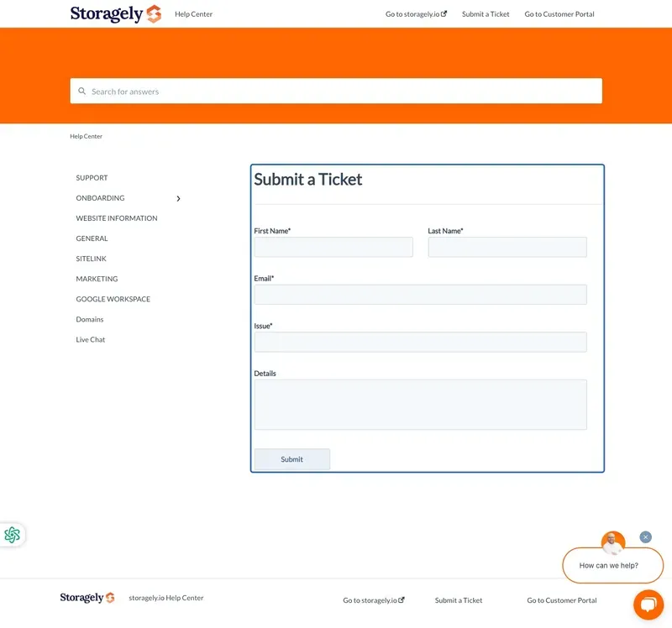This screenshot has height=628, width=672.
Task: Click the Help Center breadcrumb
Action: 87,136
